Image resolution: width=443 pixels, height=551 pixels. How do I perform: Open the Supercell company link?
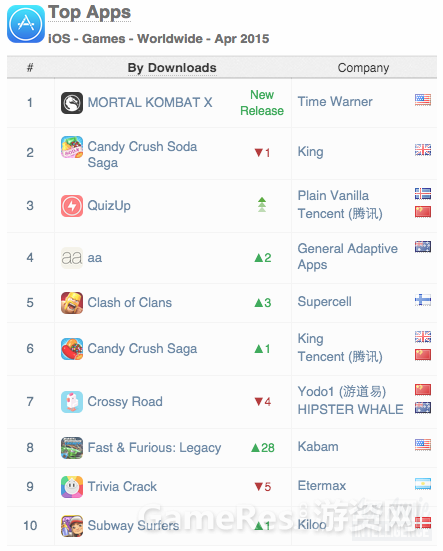[x=325, y=302]
